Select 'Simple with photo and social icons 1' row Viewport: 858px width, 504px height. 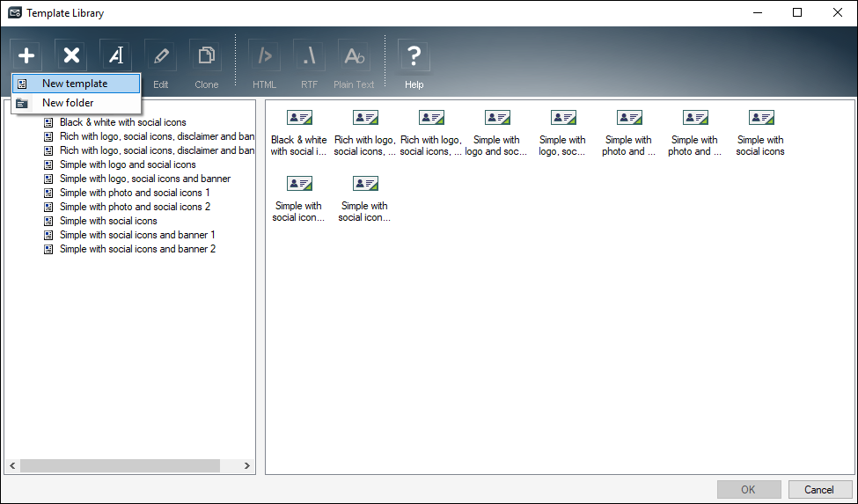coord(135,193)
